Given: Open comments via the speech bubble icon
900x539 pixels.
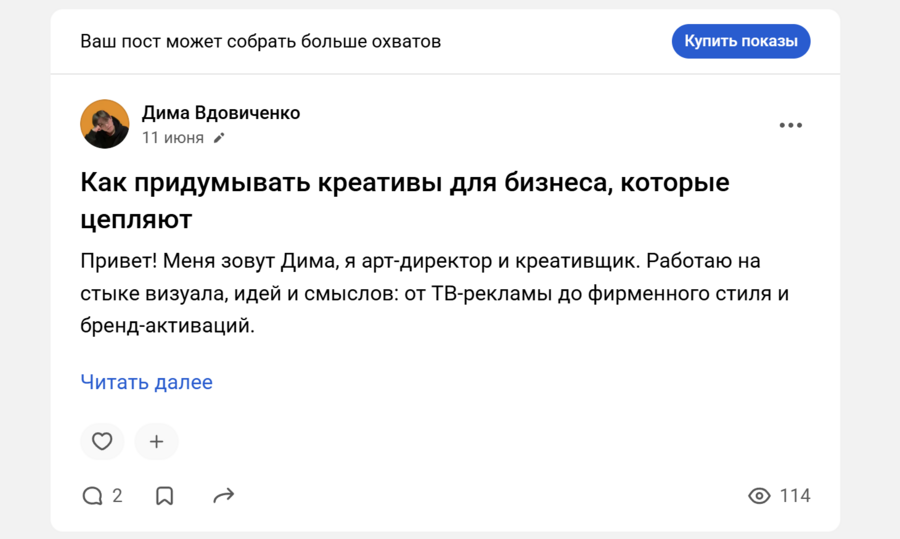Looking at the screenshot, I should pyautogui.click(x=92, y=496).
